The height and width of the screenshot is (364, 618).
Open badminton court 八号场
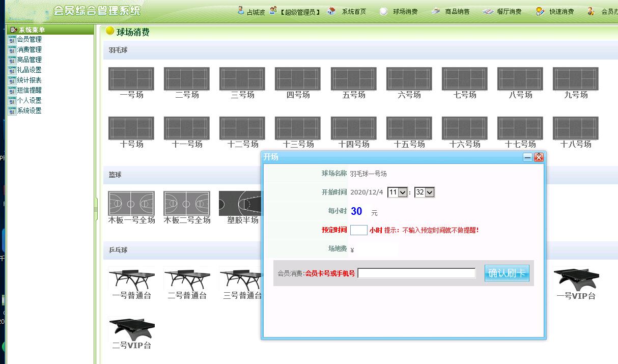pyautogui.click(x=520, y=83)
